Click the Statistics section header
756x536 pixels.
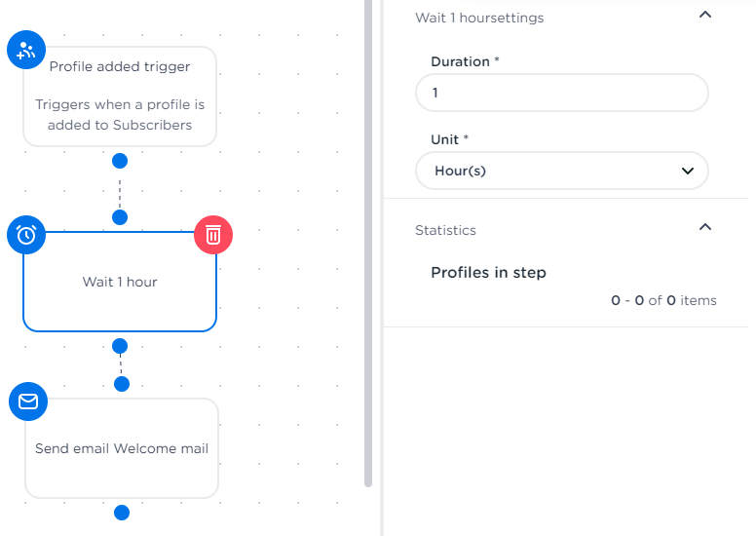point(446,231)
